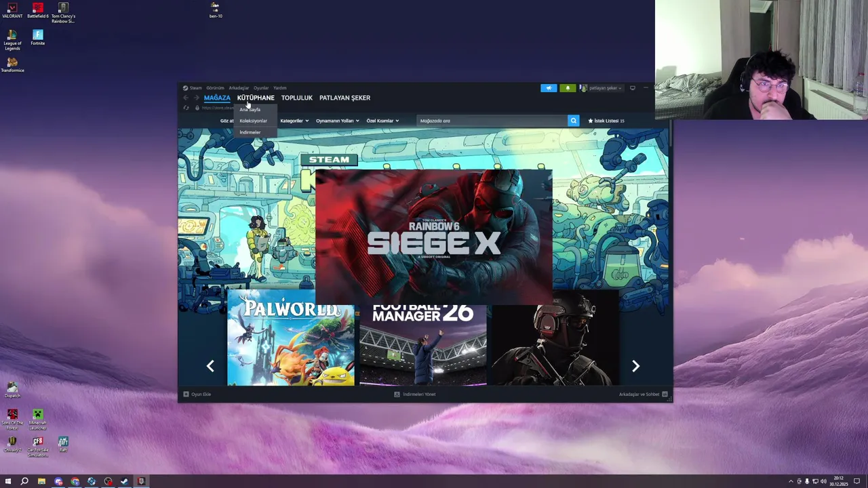Open the PATLAYAN ŞEKER profile tab

tap(344, 98)
